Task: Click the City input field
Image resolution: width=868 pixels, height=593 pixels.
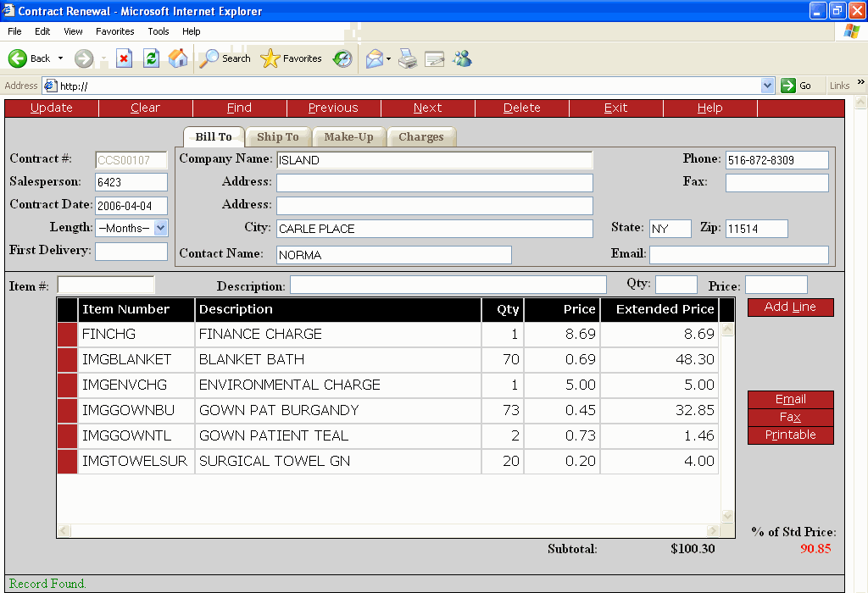Action: 435,229
